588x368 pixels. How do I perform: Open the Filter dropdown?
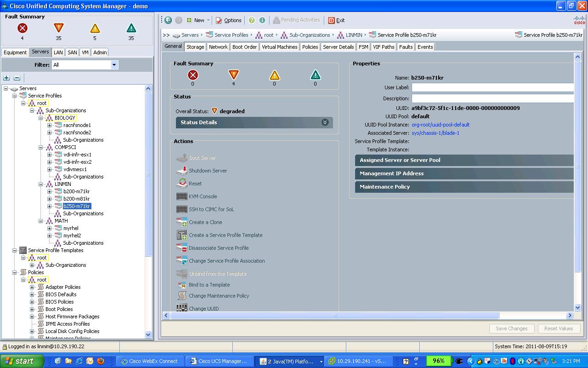114,65
